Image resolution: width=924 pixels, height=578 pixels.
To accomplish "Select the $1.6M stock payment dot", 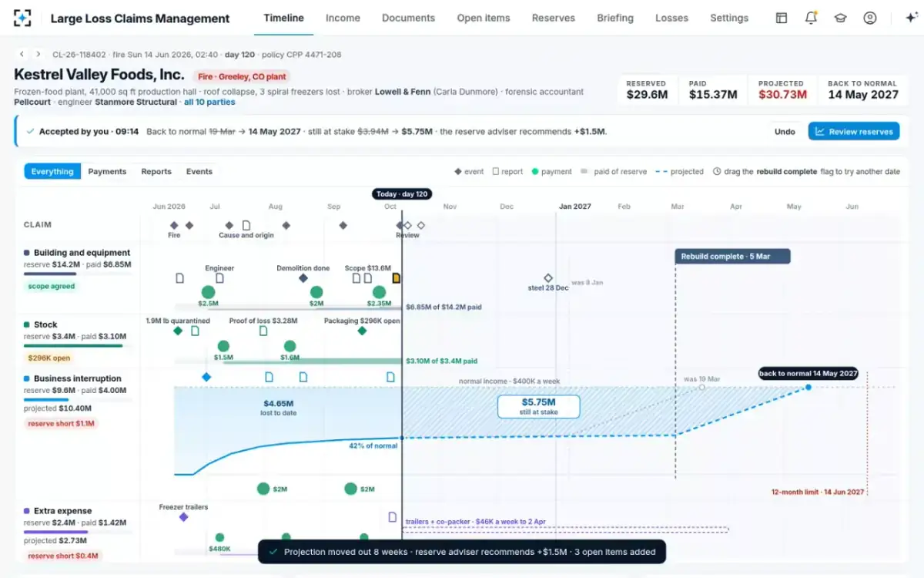I will click(x=290, y=346).
